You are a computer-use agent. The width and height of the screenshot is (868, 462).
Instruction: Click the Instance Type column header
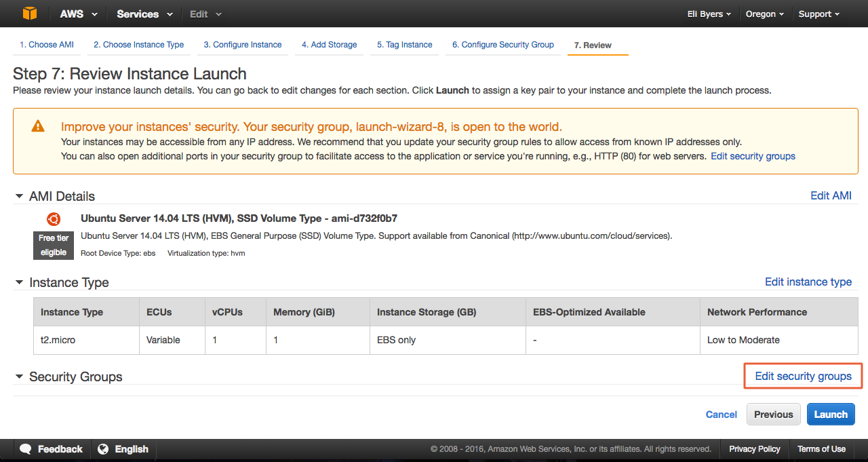coord(86,312)
